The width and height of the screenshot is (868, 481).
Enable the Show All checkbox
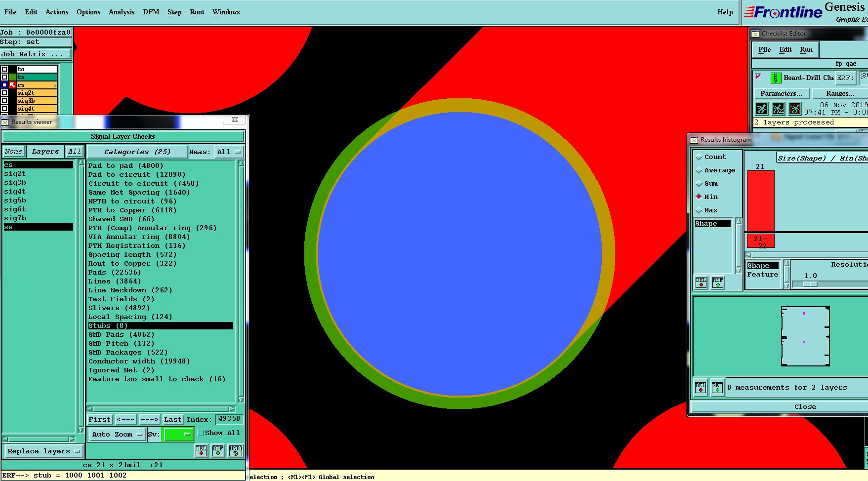[201, 433]
